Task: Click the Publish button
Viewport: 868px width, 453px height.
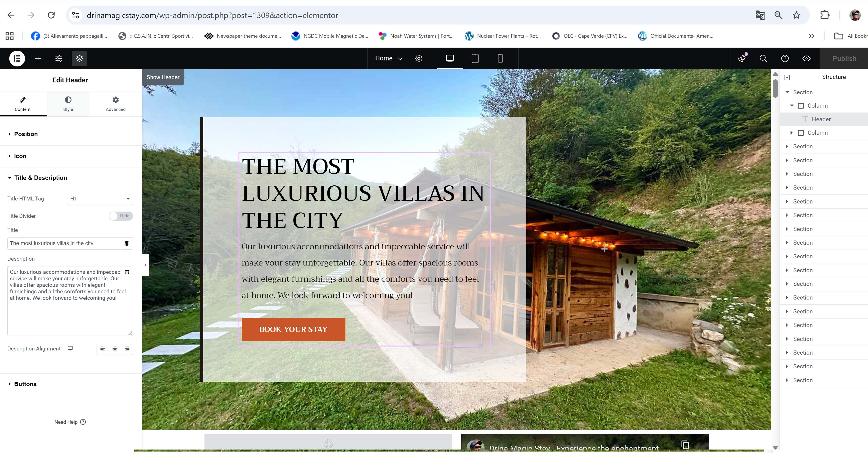Action: (x=844, y=58)
